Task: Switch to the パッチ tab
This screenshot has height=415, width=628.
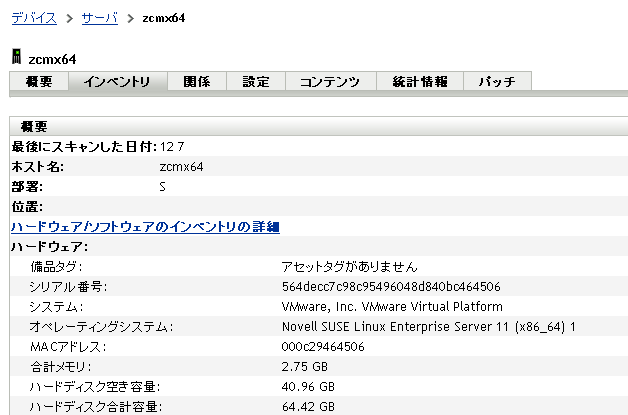Action: tap(497, 82)
